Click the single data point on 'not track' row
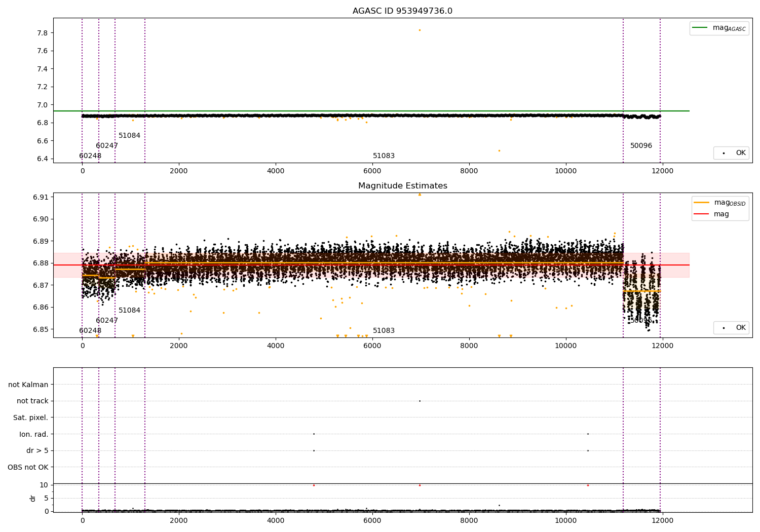The height and width of the screenshot is (532, 760). [420, 401]
